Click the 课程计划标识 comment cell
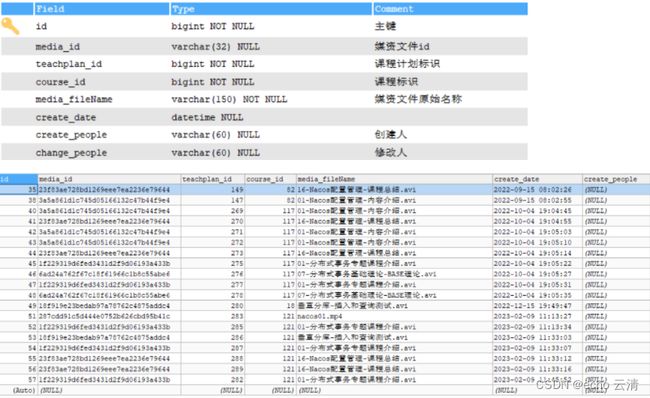The height and width of the screenshot is (398, 650). click(x=407, y=64)
